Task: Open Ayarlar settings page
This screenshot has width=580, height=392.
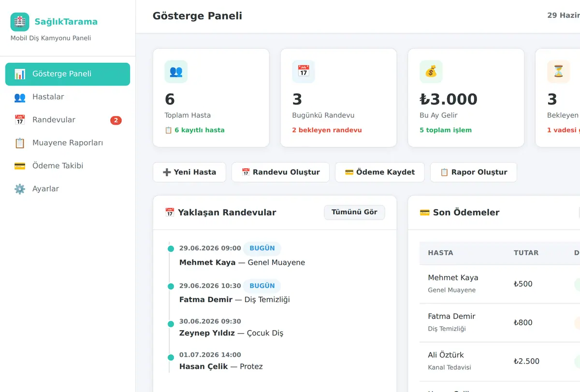Action: pyautogui.click(x=68, y=189)
